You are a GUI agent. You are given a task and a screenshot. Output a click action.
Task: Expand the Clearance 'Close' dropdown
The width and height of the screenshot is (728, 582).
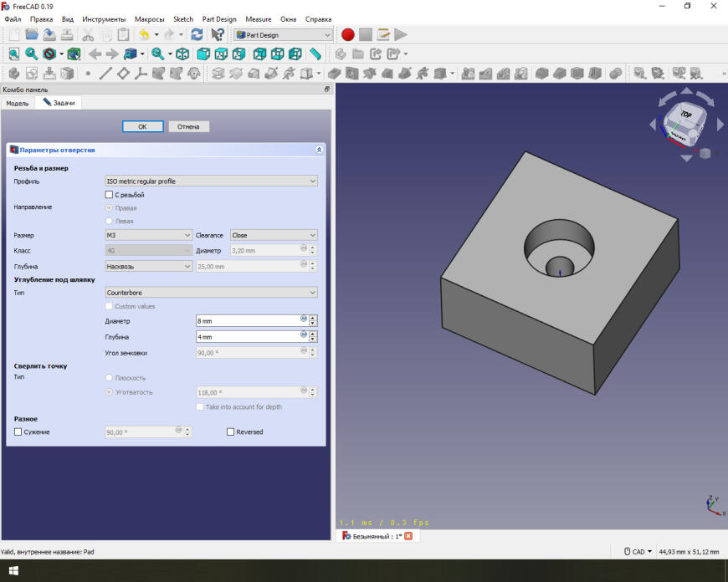coord(273,235)
